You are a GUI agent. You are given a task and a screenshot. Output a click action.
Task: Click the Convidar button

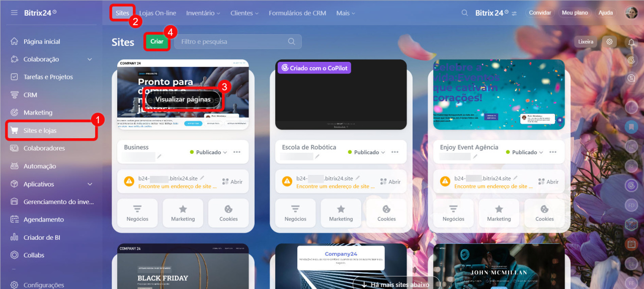pyautogui.click(x=540, y=13)
